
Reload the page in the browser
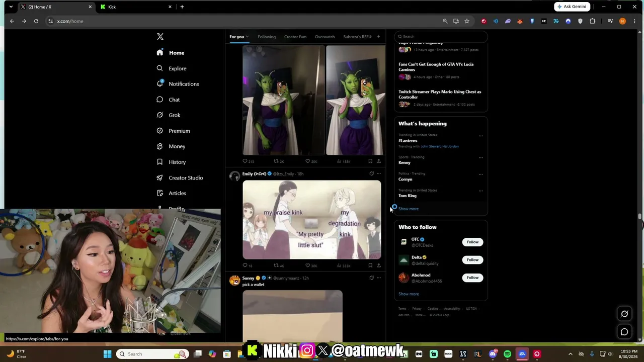coord(36,21)
